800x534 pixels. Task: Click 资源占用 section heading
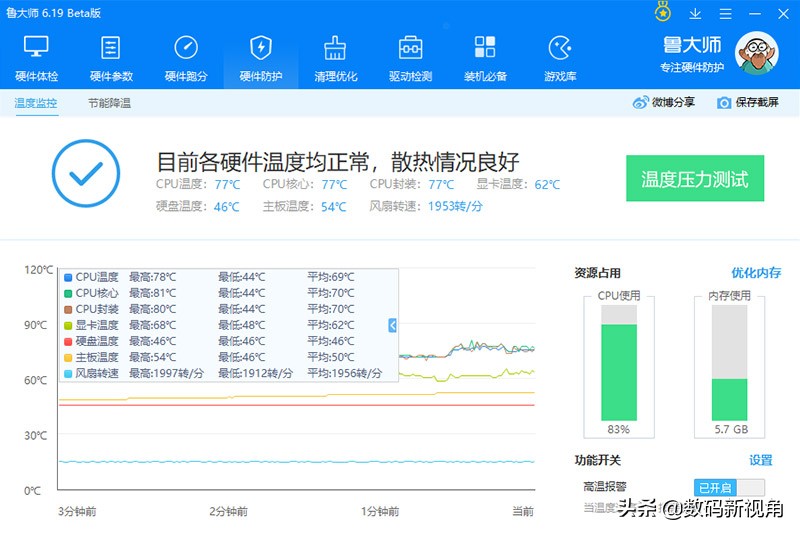[597, 273]
